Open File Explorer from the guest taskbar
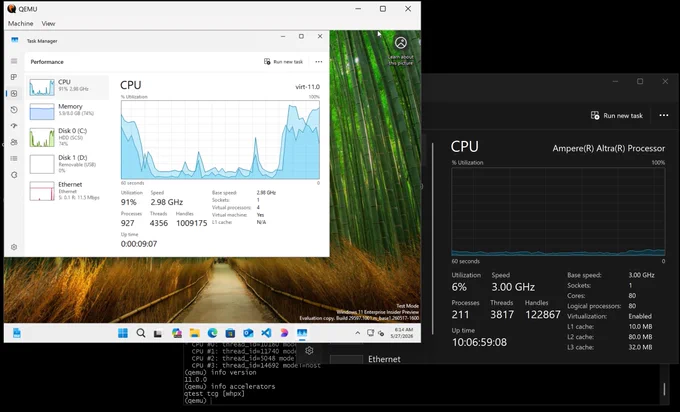Viewport: 680px width, 412px height. point(194,333)
